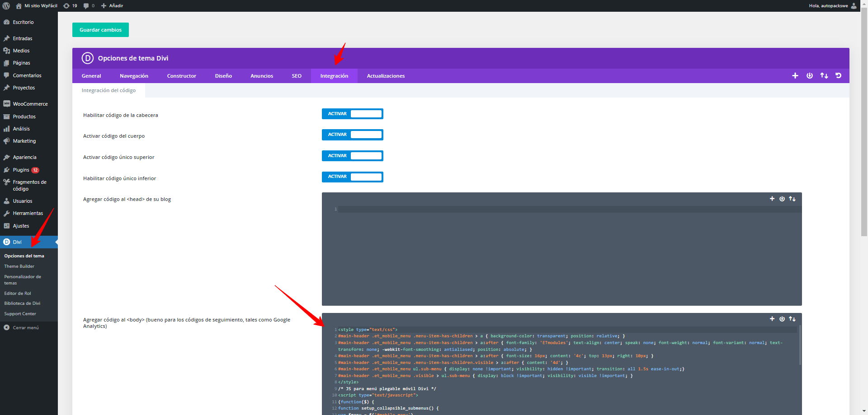Open Personalizador de temas submenu

pyautogui.click(x=23, y=280)
